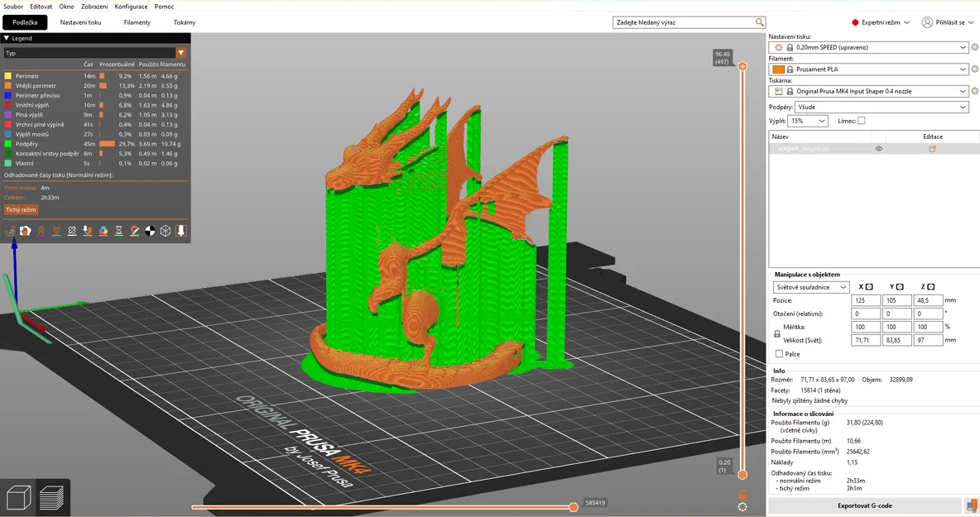Toggle visibility eye for elegant_dragon.stl
Screen dimensions: 980x517
tap(878, 149)
